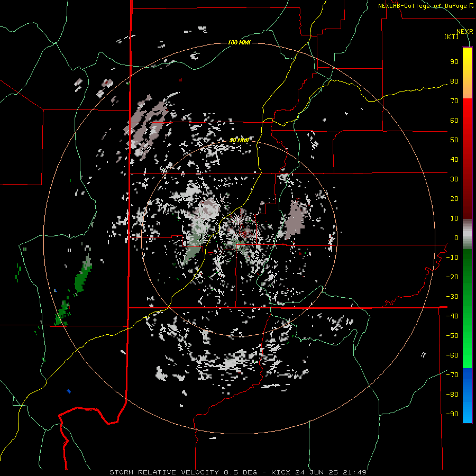Click the small blue cross marker
476x476 pixels.
tap(69, 391)
